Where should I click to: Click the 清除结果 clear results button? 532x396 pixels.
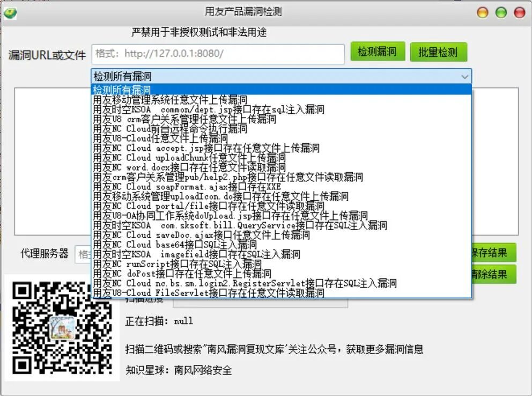click(x=494, y=274)
